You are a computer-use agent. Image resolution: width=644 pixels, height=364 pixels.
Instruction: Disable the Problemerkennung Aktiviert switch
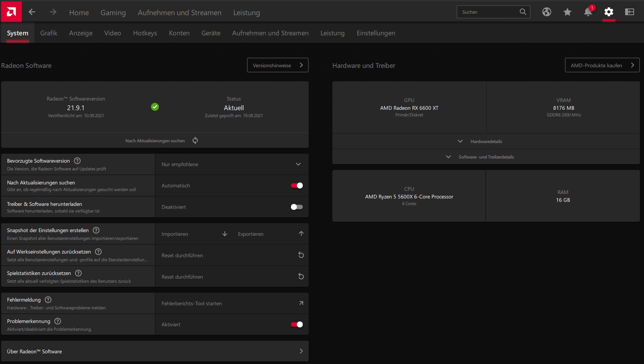click(x=297, y=324)
